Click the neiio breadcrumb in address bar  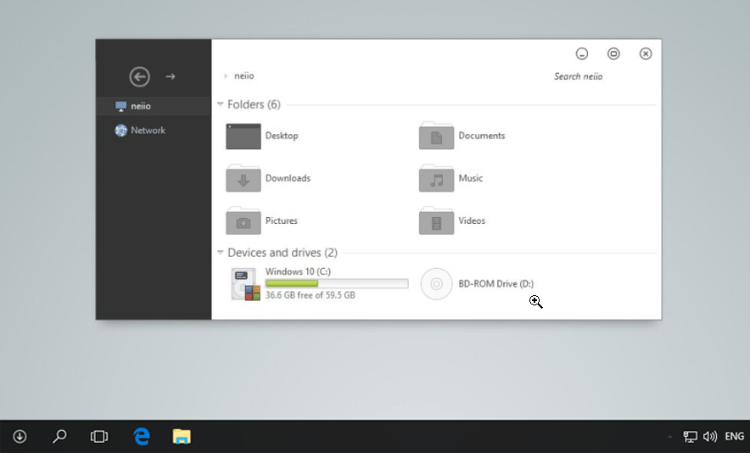[x=244, y=76]
